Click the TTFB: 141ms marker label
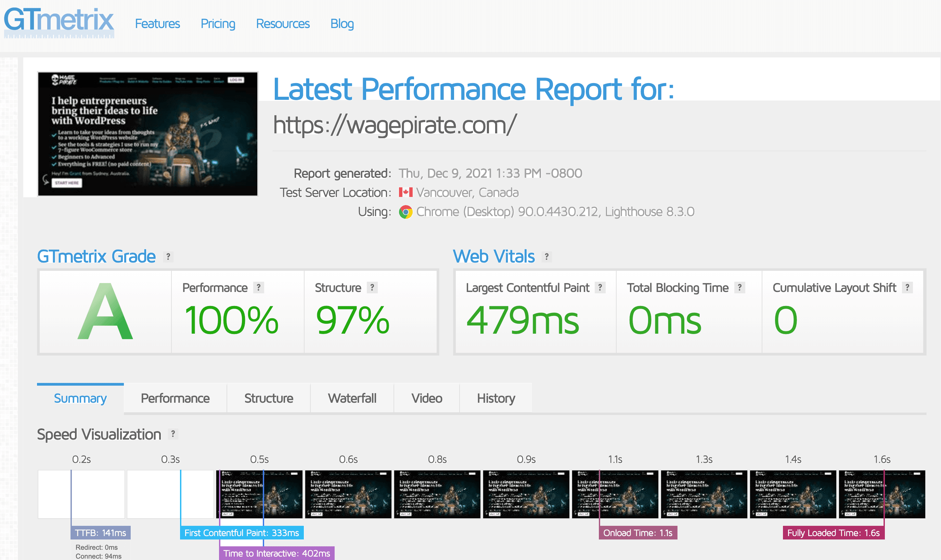 pyautogui.click(x=101, y=533)
